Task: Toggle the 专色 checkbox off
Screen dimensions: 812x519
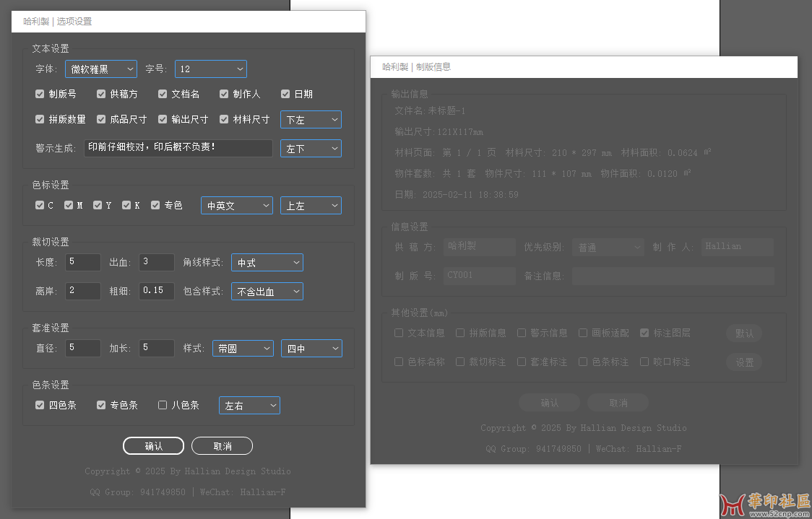Action: coord(155,205)
